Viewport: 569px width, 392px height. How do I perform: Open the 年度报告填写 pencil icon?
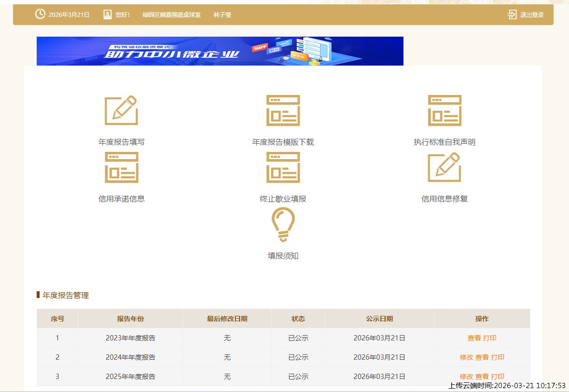[121, 110]
